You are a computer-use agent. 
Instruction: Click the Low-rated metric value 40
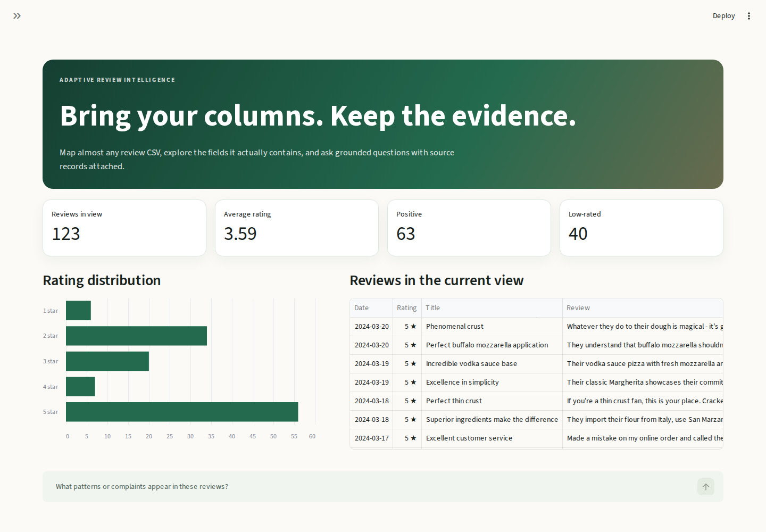click(578, 234)
